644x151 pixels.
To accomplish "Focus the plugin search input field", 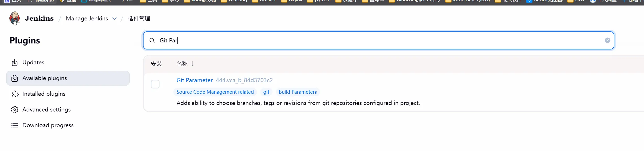I will [367, 41].
